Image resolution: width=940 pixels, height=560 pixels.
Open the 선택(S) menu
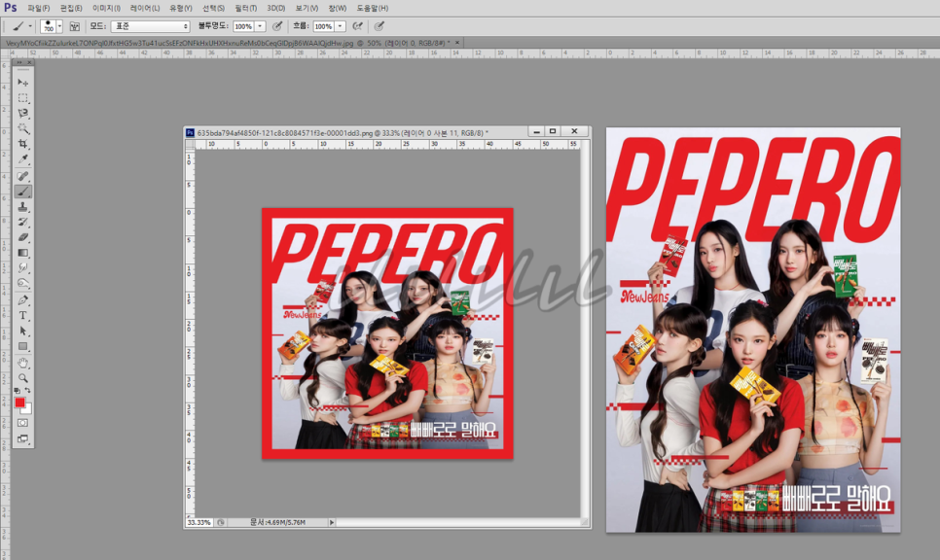pos(213,9)
